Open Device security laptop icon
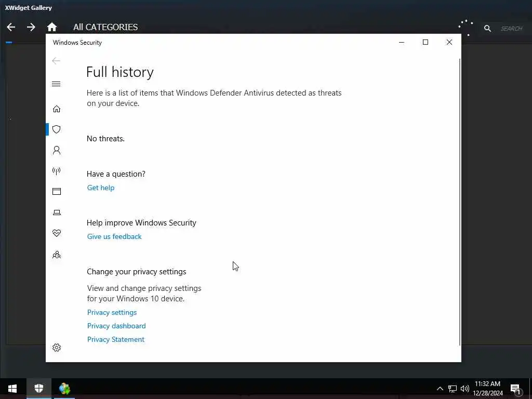532x399 pixels. [x=57, y=212]
